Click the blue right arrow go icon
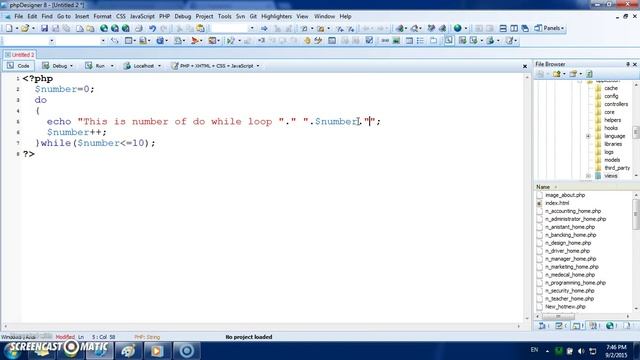This screenshot has height=360, width=640. coord(264,28)
